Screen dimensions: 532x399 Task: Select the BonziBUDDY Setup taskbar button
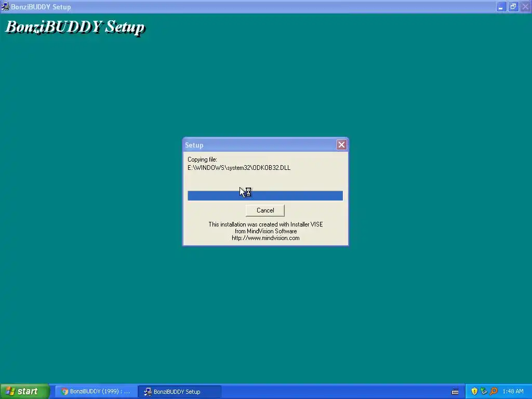[x=180, y=392]
